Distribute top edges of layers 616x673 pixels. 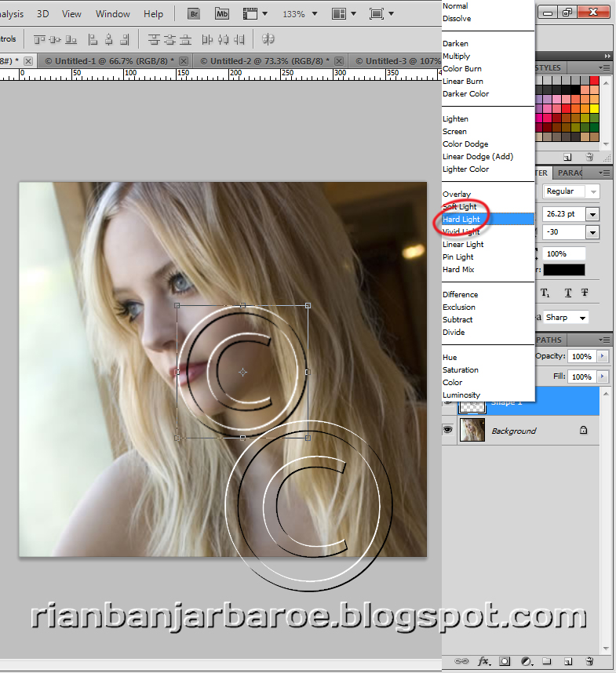pyautogui.click(x=154, y=40)
